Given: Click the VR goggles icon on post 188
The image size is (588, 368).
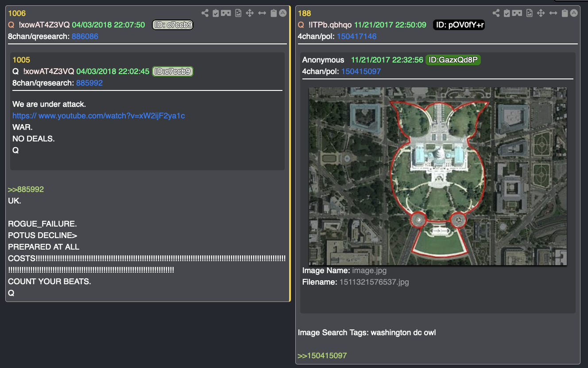Looking at the screenshot, I should pos(517,13).
